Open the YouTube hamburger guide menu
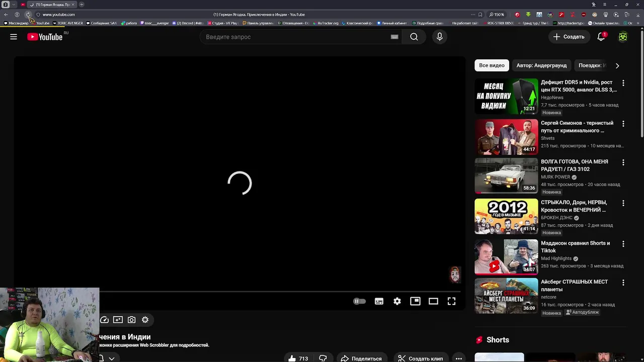The image size is (644, 362). click(14, 37)
